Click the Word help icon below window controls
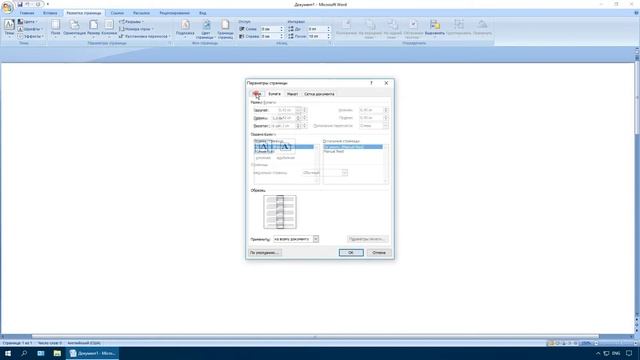 click(x=636, y=13)
